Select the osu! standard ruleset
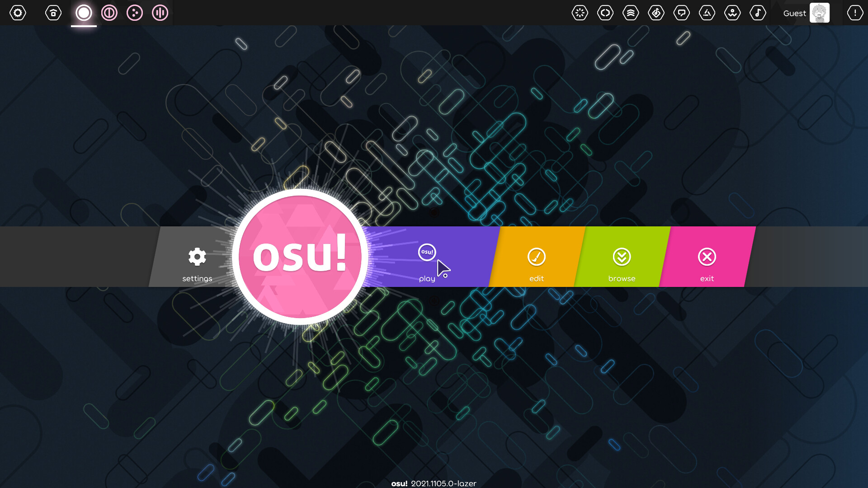This screenshot has width=868, height=488. (x=84, y=13)
